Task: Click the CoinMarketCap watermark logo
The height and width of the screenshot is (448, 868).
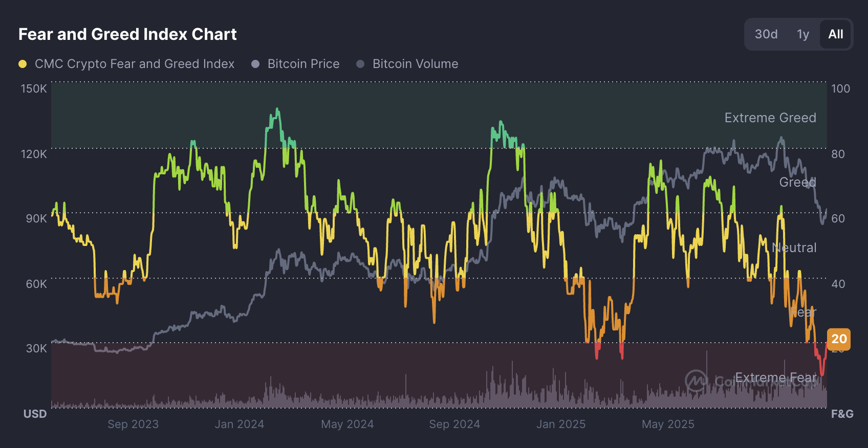Action: click(696, 380)
